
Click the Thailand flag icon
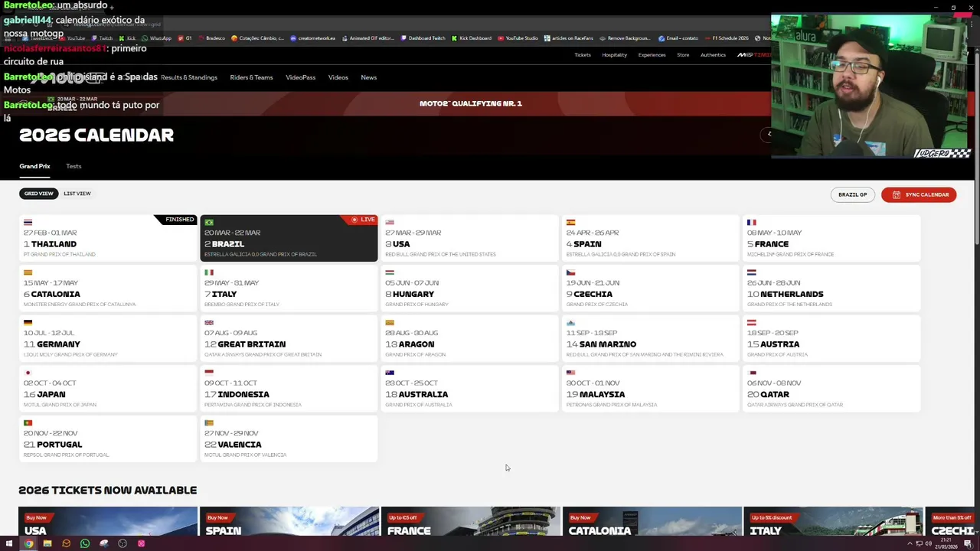coord(28,223)
